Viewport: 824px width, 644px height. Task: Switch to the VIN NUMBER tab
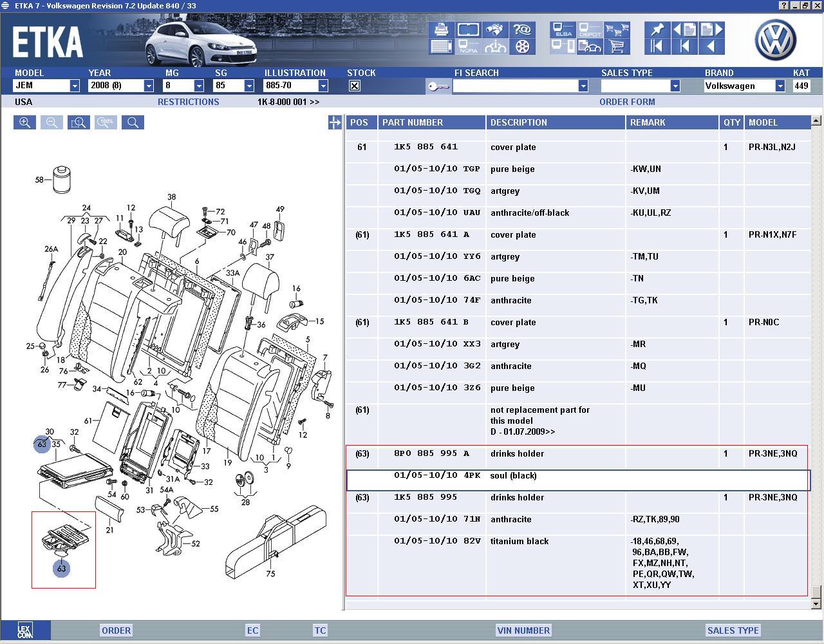[x=523, y=630]
